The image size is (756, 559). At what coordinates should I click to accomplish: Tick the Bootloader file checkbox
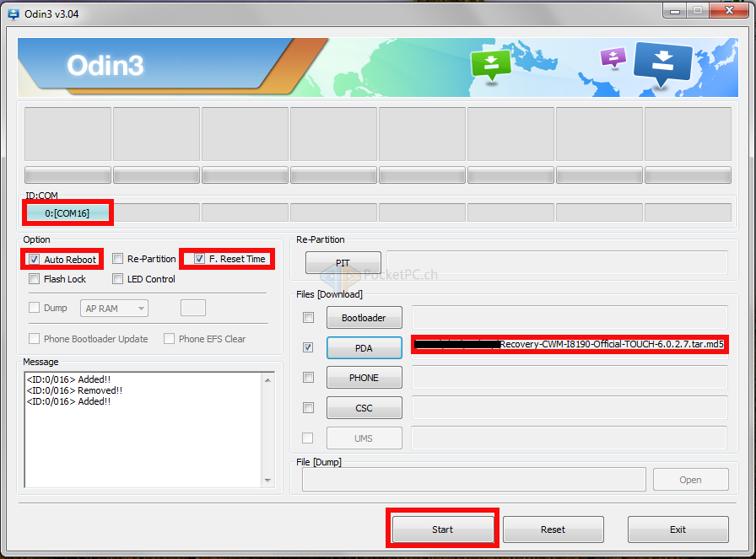(x=308, y=318)
